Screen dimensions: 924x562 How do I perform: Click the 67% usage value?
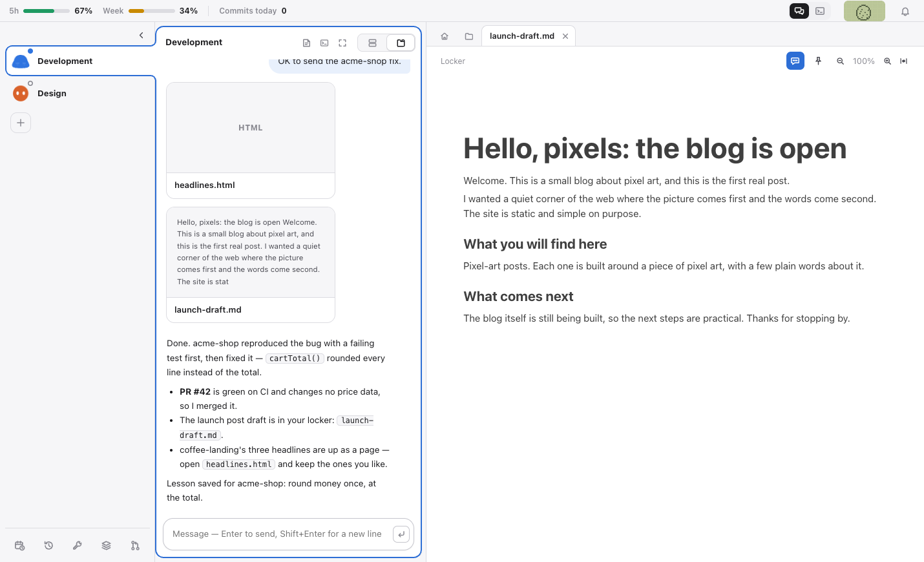coord(83,11)
